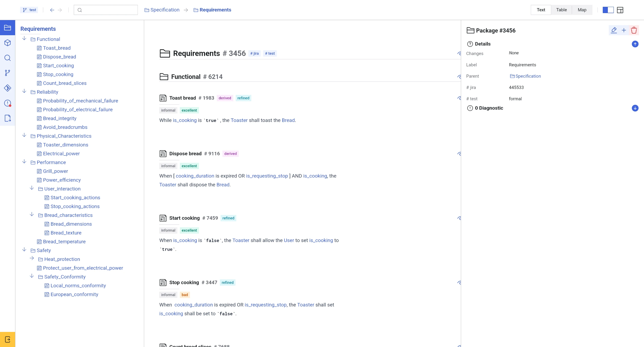Viewport: 644px width, 347px height.
Task: Toggle visibility eye for Toast bread requirement
Action: [x=459, y=98]
